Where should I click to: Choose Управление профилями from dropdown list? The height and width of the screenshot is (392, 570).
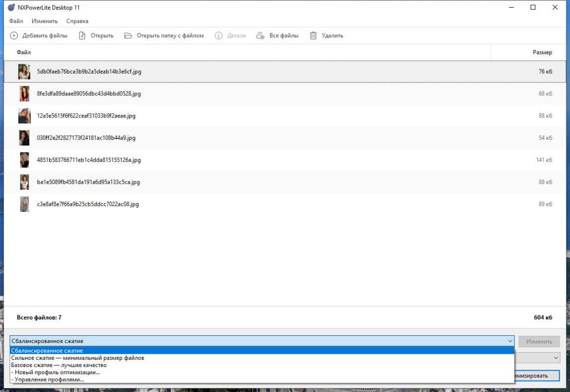pos(47,380)
